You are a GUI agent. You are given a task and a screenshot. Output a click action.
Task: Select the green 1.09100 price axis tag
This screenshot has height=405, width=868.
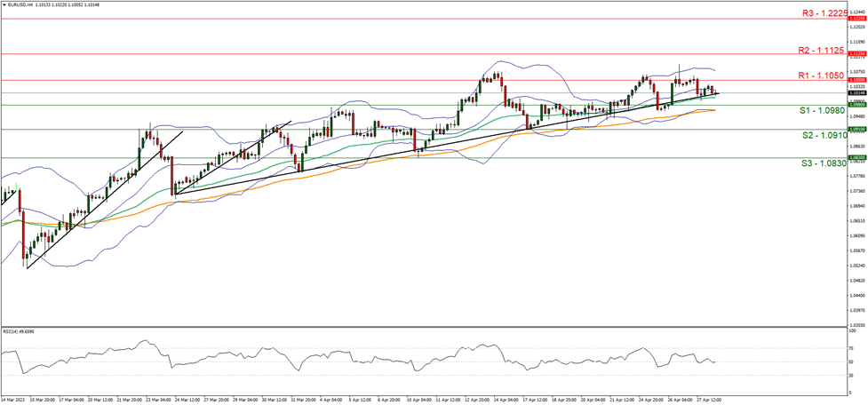tap(856, 129)
